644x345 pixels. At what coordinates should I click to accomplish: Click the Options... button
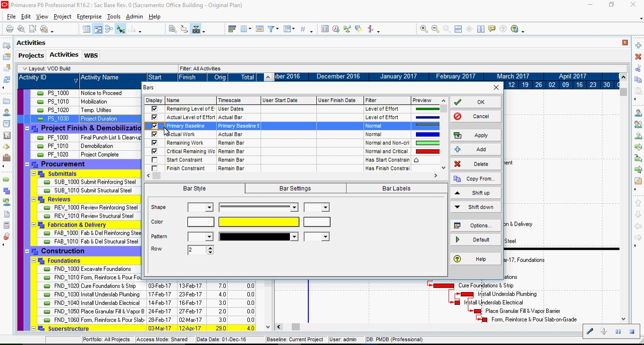(475, 226)
